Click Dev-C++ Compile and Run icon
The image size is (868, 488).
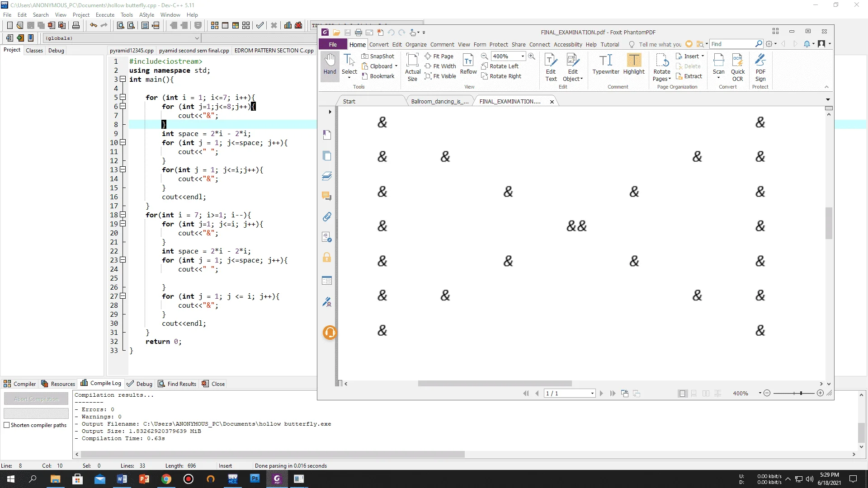[x=236, y=25]
